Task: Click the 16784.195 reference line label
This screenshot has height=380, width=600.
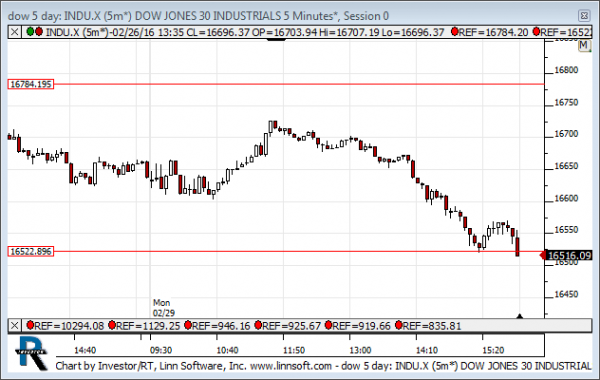Action: (31, 84)
